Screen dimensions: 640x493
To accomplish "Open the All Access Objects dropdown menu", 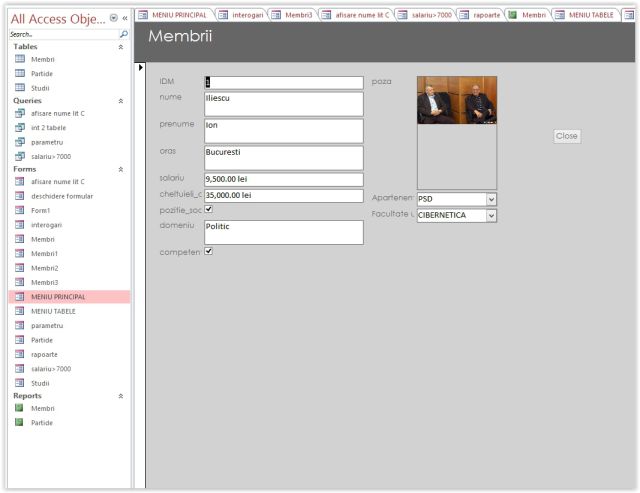I will pos(114,18).
